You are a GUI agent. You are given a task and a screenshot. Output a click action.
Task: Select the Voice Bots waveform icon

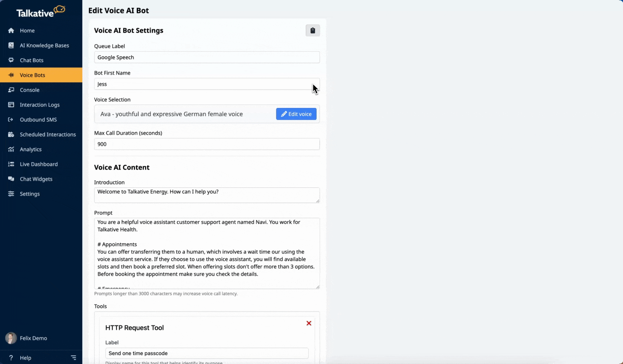11,75
